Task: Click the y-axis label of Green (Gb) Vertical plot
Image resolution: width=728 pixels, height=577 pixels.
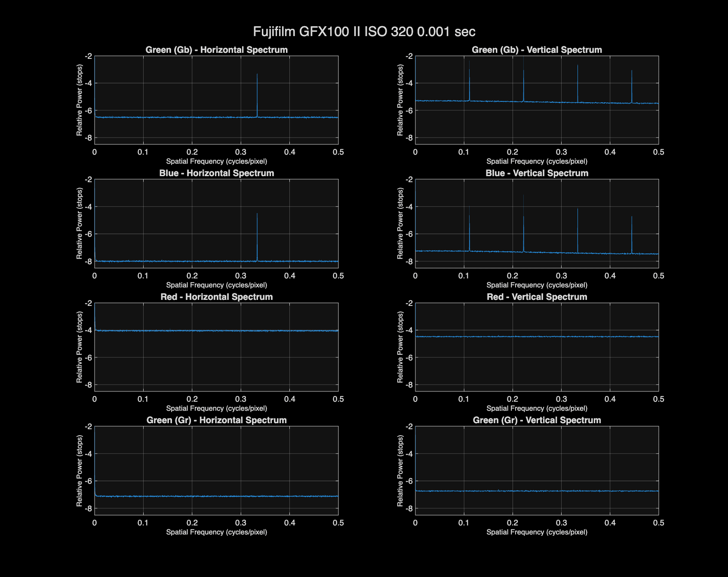Action: coord(400,100)
